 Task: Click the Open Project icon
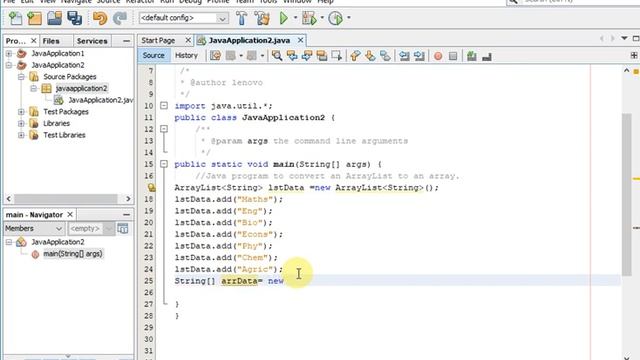tap(55, 18)
